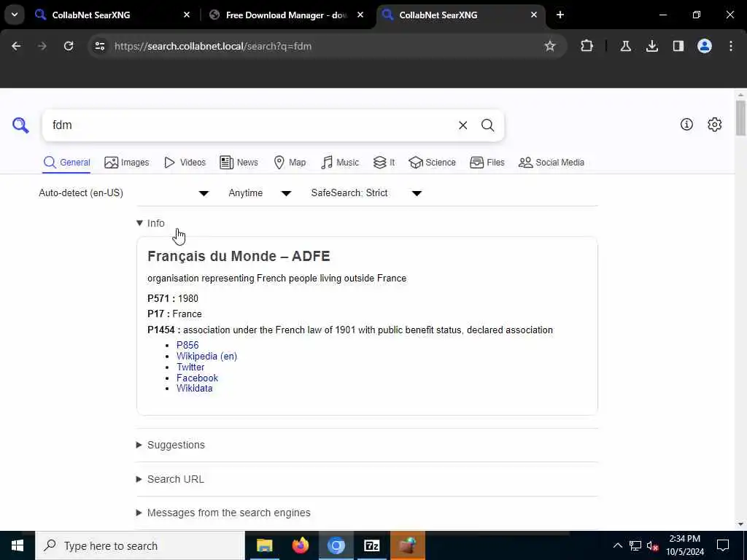Select the Videos search category
This screenshot has width=747, height=560.
click(x=185, y=163)
